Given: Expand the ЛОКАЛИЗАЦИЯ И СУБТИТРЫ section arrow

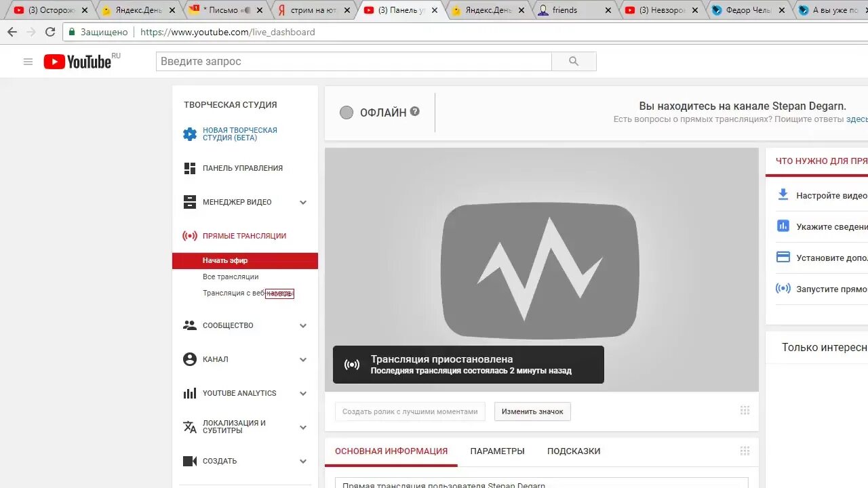Looking at the screenshot, I should point(303,427).
